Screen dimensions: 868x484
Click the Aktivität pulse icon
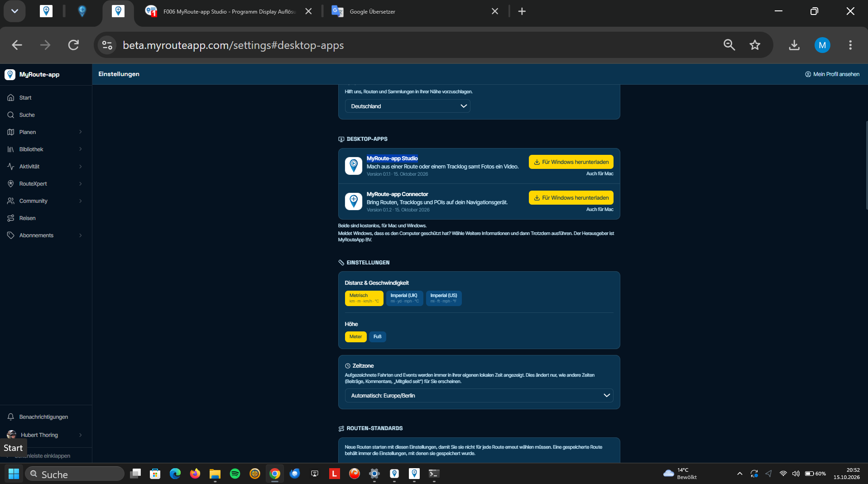click(x=11, y=166)
